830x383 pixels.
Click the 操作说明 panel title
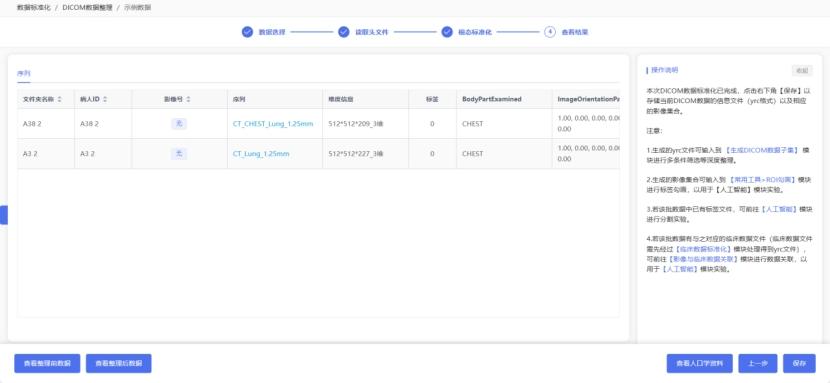point(664,70)
